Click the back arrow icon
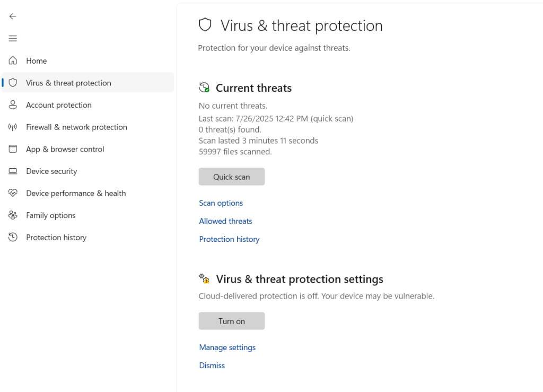Screen dimensions: 543x392 (13, 16)
